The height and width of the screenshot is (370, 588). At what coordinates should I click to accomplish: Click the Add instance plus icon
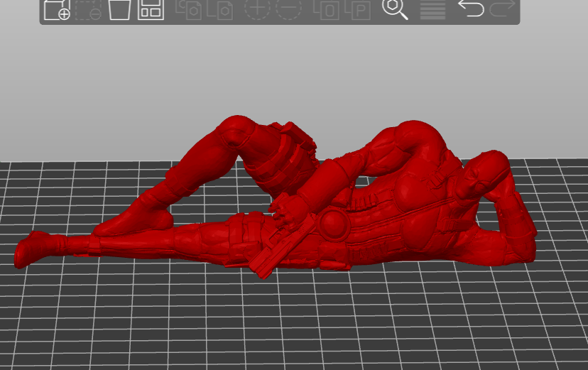point(257,9)
